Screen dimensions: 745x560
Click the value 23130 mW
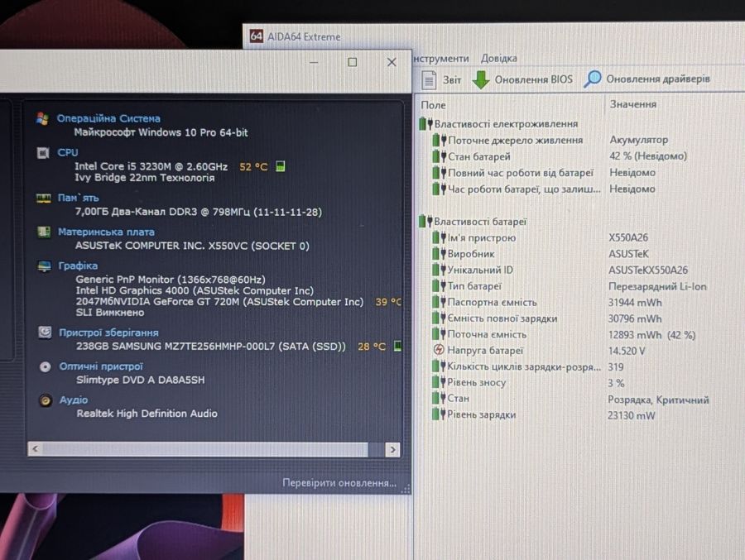(x=631, y=415)
